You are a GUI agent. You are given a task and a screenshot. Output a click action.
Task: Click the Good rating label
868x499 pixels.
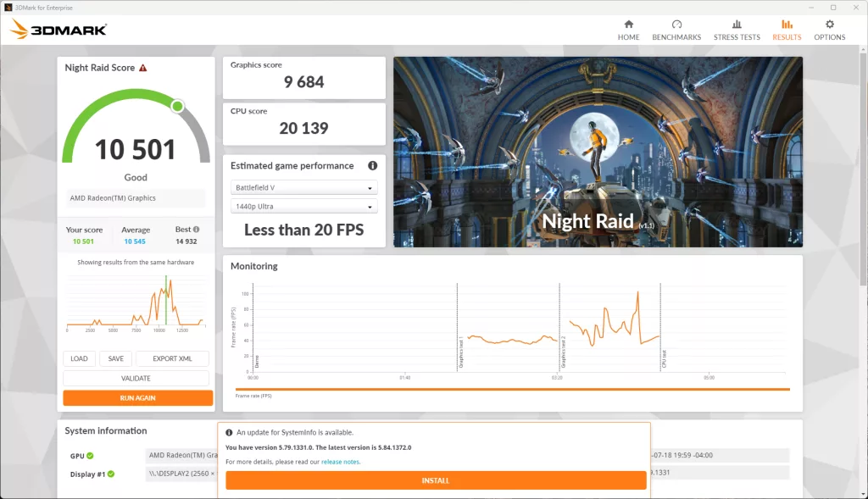point(136,178)
